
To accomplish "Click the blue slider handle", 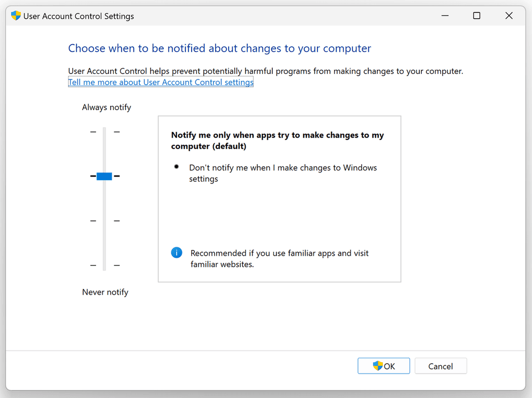I will click(x=104, y=176).
